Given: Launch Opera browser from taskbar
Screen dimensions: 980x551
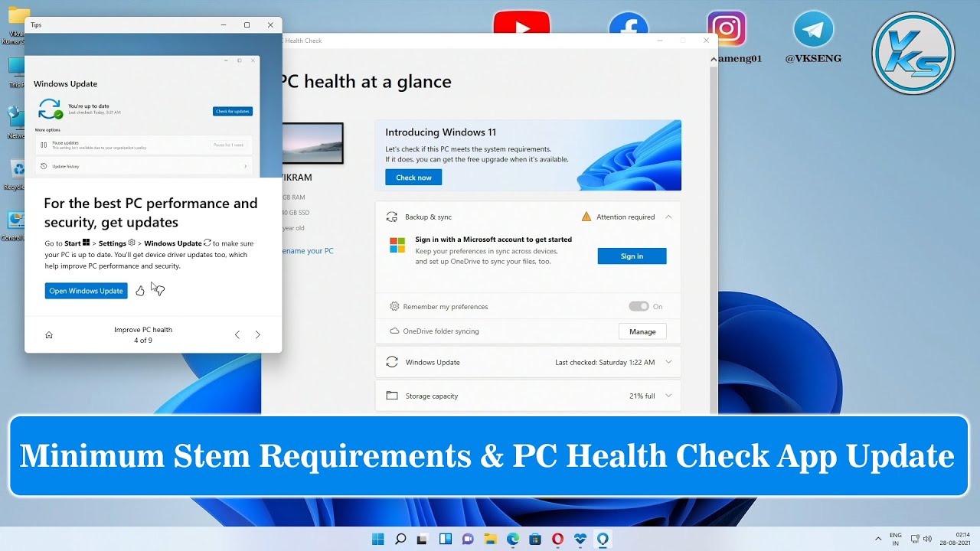Looking at the screenshot, I should pos(557,539).
